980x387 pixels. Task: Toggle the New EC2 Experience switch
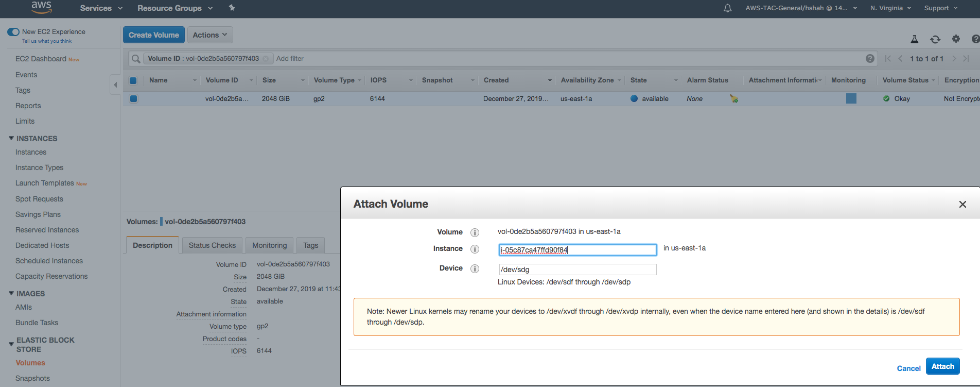pyautogui.click(x=13, y=32)
